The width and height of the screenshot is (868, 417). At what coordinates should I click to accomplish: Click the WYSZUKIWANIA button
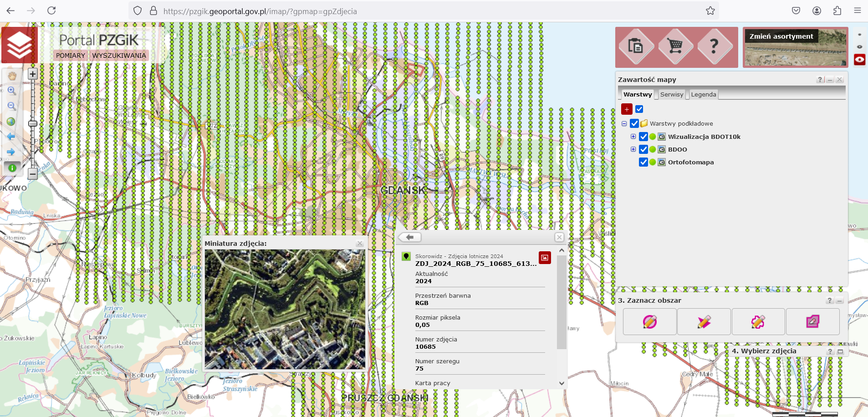119,56
